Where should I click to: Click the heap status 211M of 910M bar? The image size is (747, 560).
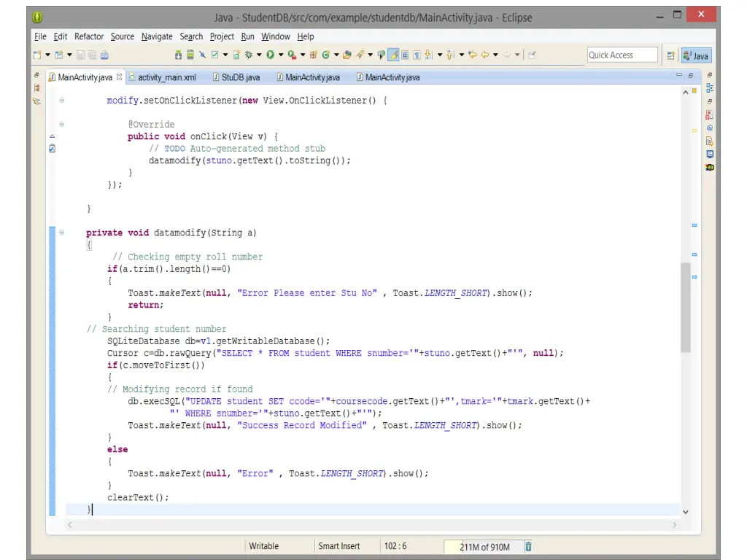point(484,547)
